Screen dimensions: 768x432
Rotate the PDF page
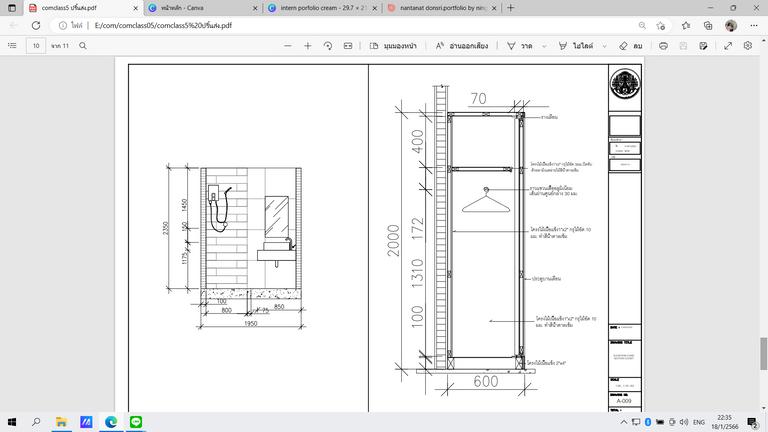click(328, 46)
